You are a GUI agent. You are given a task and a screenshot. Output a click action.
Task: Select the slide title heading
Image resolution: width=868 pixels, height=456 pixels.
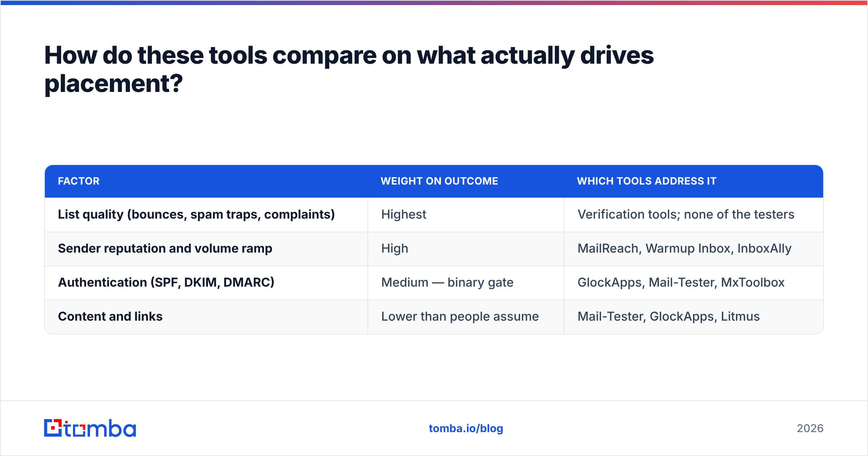click(x=349, y=69)
